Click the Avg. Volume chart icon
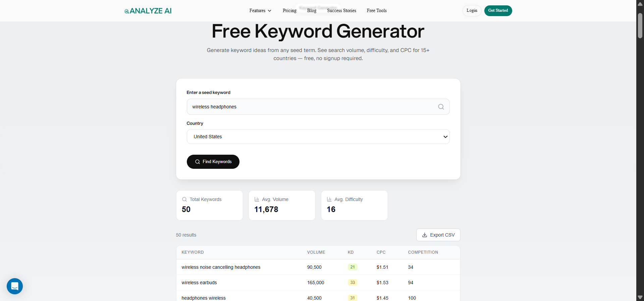The image size is (644, 301). 257,199
